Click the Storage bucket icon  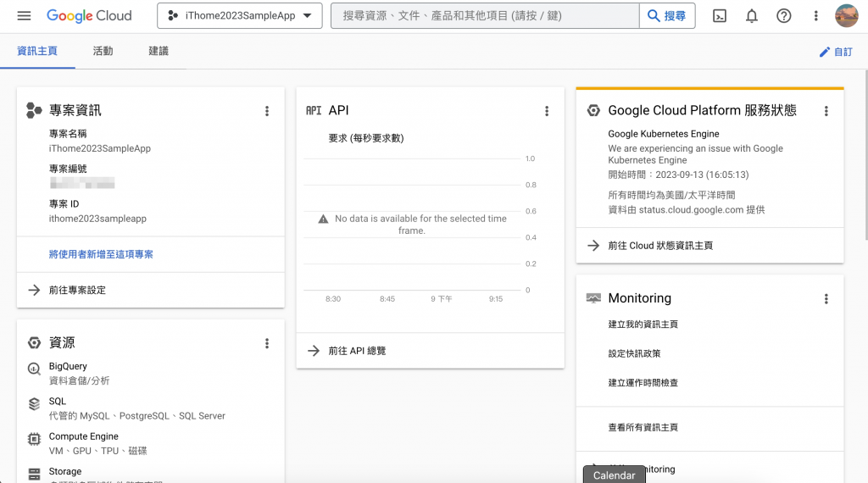coord(34,475)
